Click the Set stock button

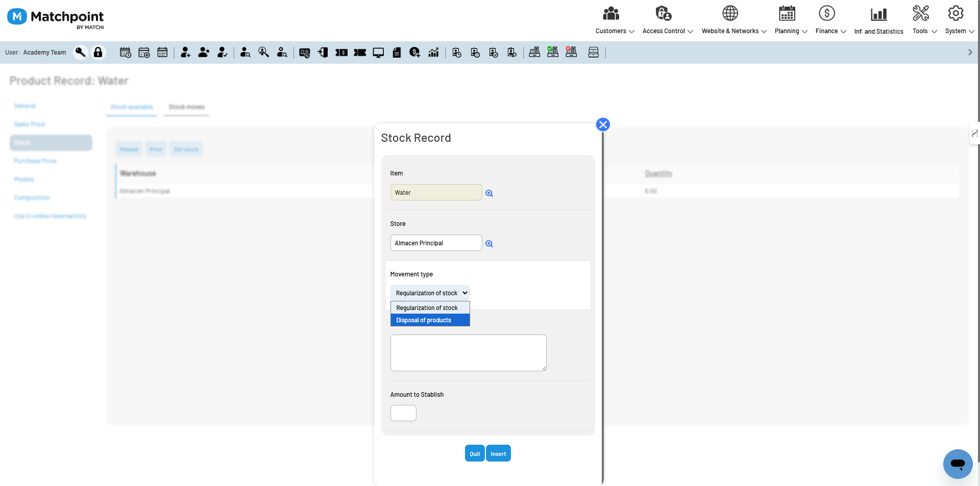click(186, 149)
